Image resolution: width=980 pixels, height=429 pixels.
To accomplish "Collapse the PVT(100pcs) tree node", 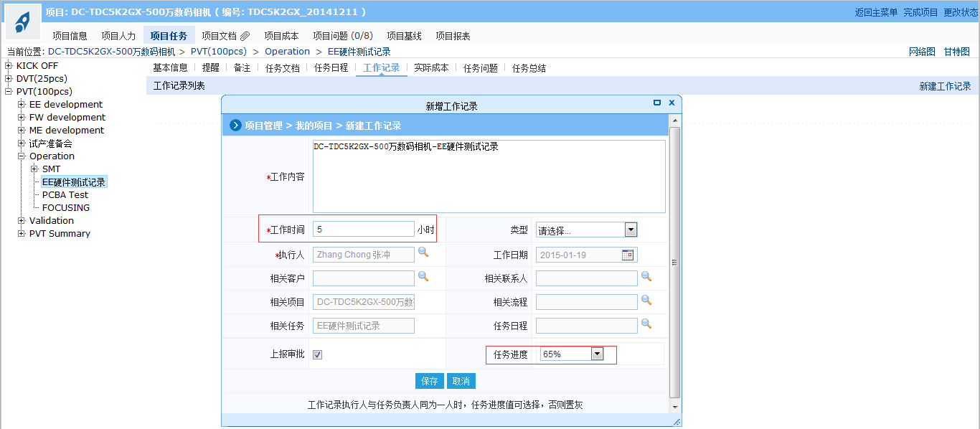I will point(9,92).
